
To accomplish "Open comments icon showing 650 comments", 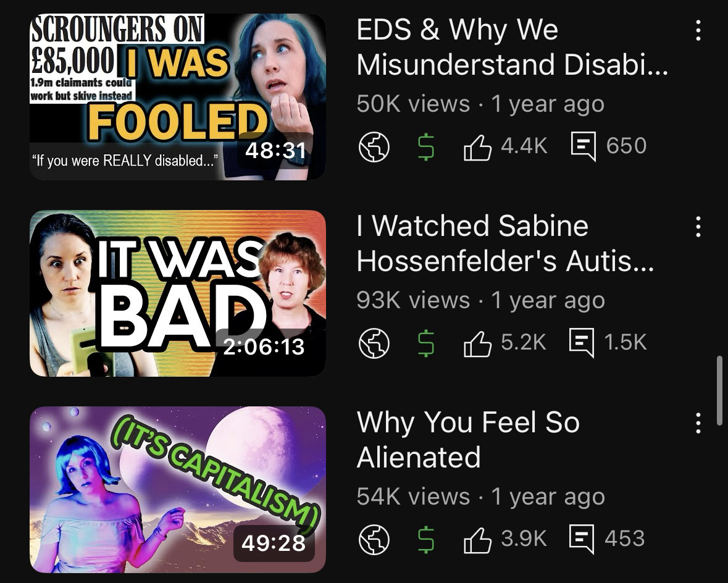I will tap(583, 147).
